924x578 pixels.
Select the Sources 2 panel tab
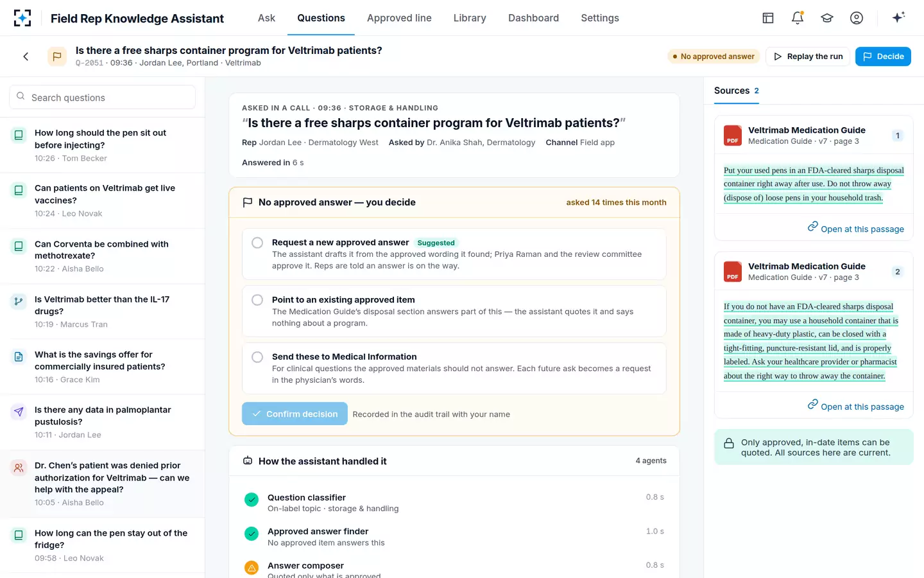click(737, 91)
